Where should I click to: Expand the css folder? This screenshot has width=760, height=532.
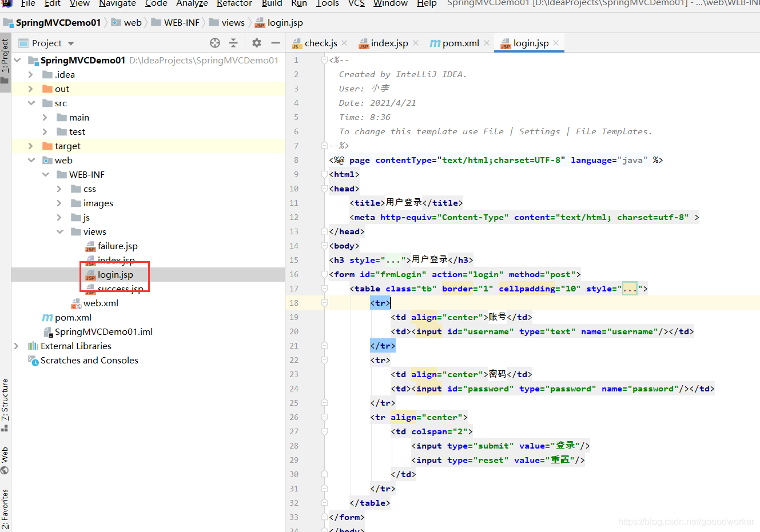tap(59, 189)
